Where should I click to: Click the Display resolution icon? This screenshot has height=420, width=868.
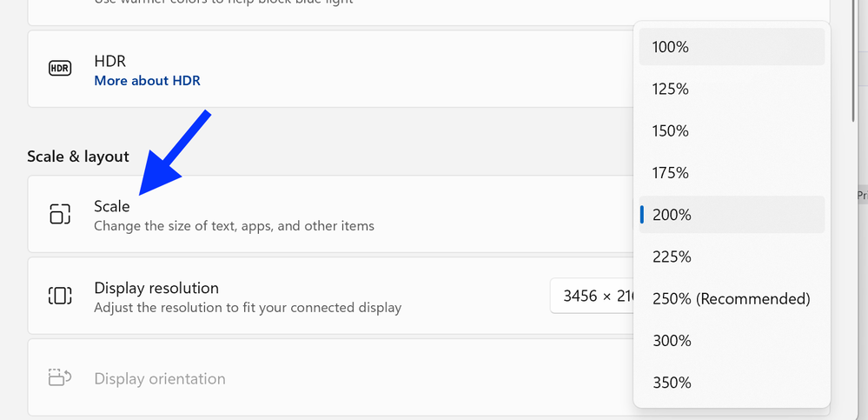(60, 296)
